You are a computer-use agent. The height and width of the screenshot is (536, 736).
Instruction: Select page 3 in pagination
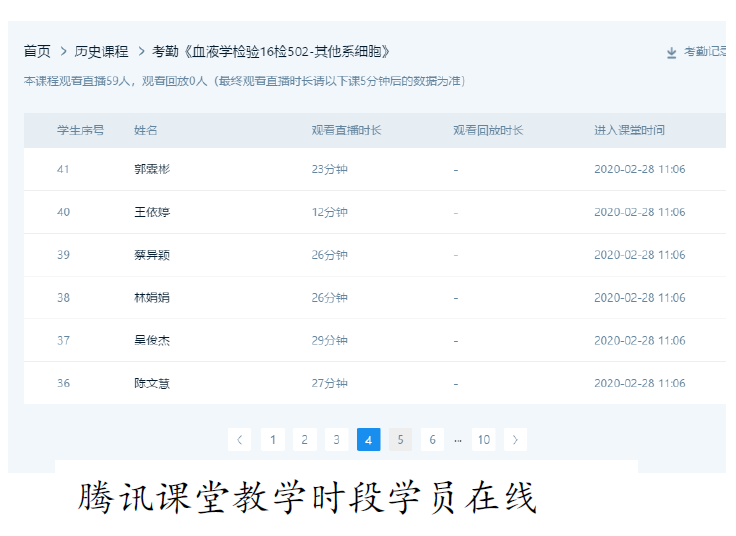click(x=337, y=440)
